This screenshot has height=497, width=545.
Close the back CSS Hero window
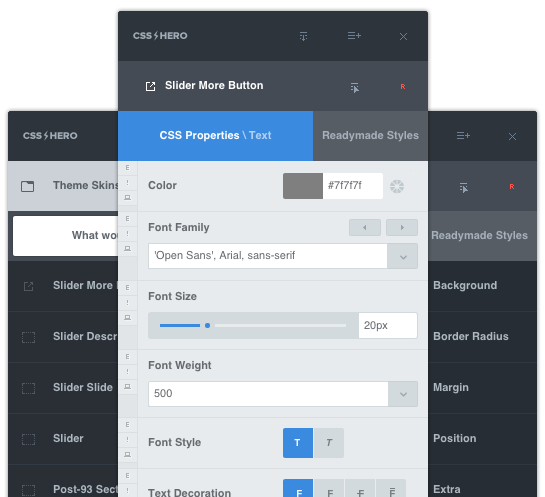click(512, 137)
